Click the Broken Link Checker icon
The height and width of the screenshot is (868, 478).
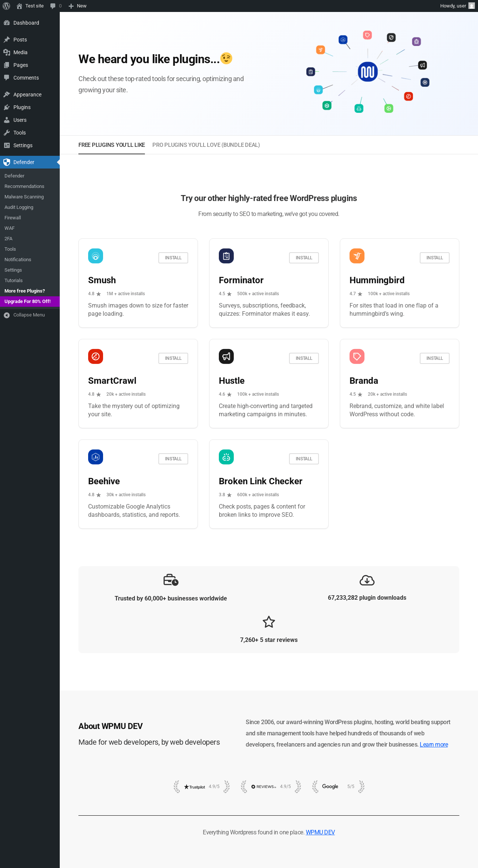[x=226, y=457]
